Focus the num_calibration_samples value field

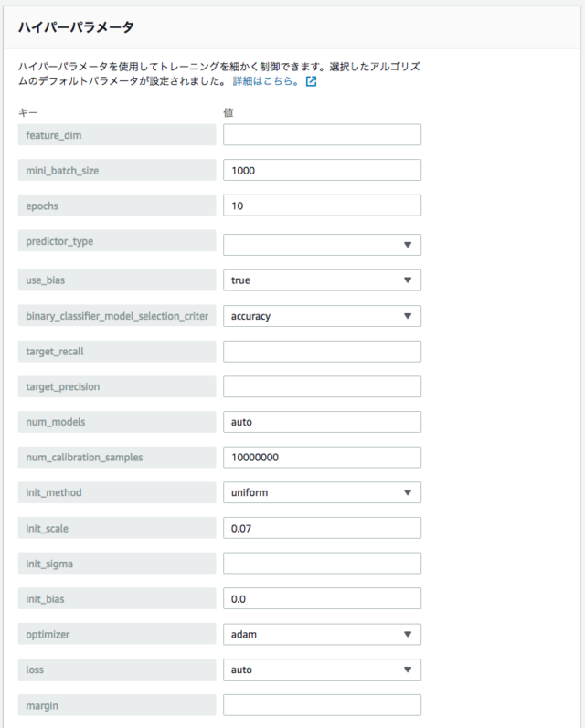click(322, 458)
